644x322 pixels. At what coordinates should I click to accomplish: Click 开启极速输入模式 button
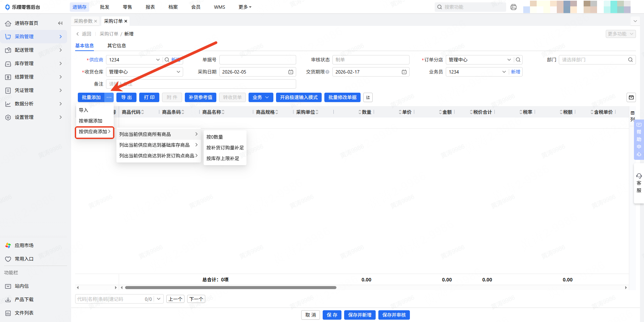pyautogui.click(x=299, y=97)
